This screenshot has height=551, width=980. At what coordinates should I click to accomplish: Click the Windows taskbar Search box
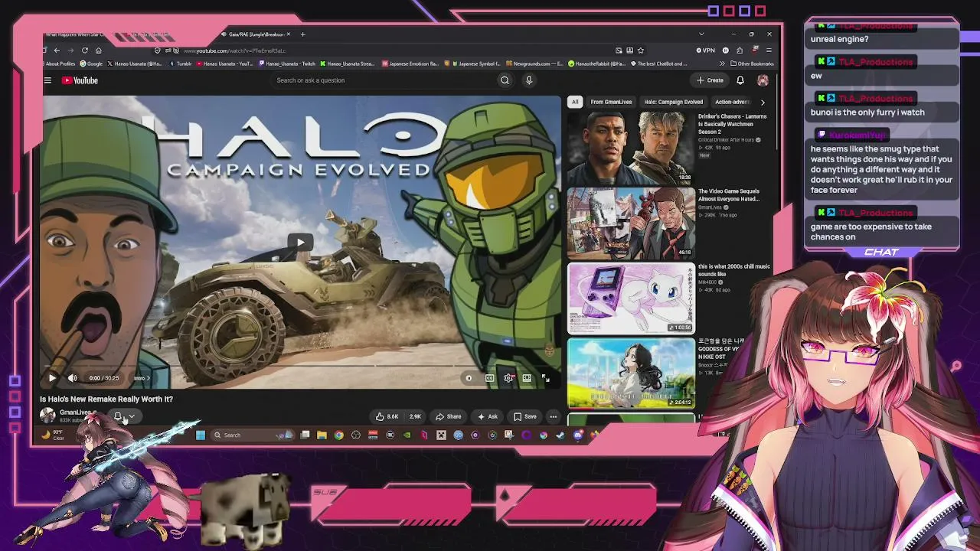(x=253, y=435)
